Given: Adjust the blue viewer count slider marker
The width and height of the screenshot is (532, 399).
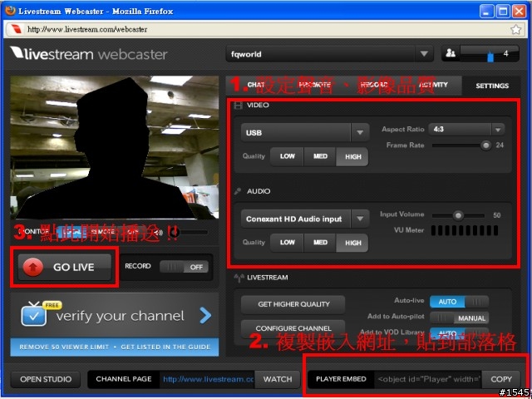Looking at the screenshot, I should pyautogui.click(x=490, y=56).
